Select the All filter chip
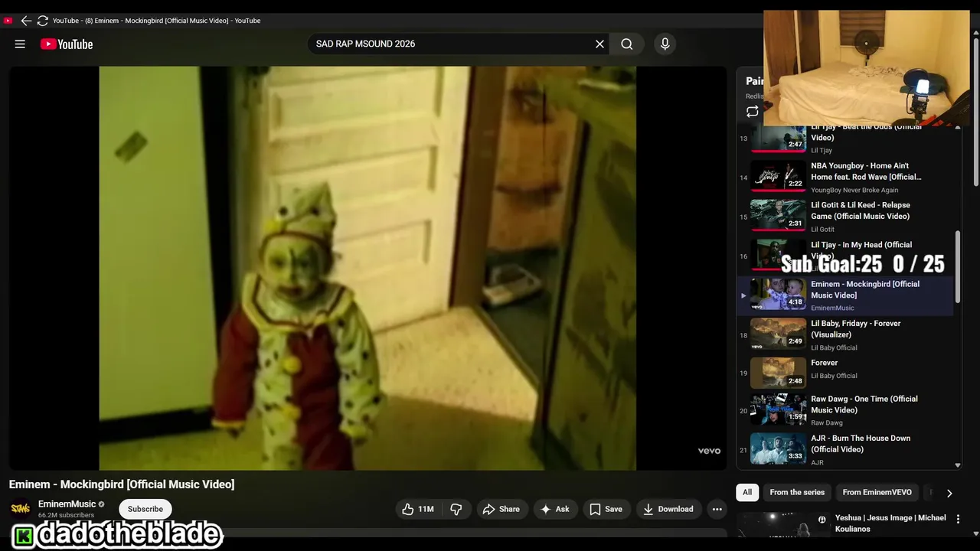980x551 pixels. (747, 492)
